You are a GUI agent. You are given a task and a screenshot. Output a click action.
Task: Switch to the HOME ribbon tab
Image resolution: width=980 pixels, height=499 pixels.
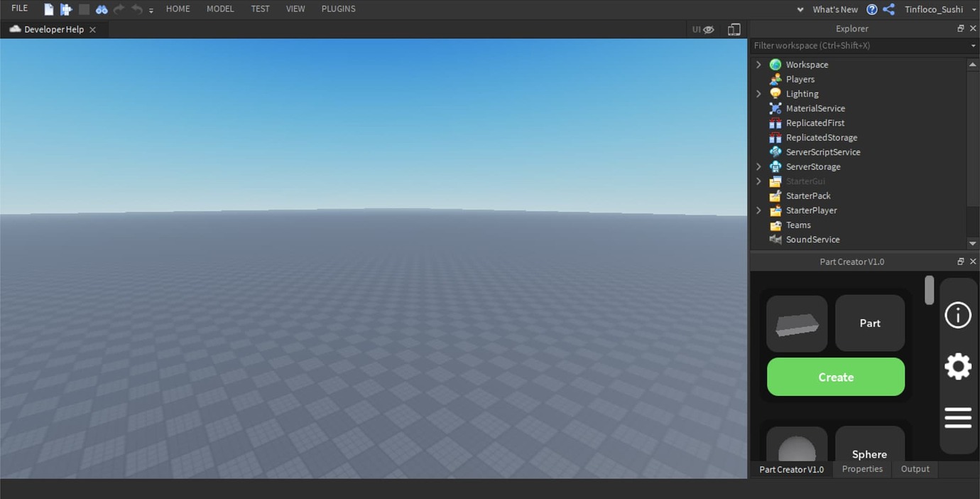[178, 9]
